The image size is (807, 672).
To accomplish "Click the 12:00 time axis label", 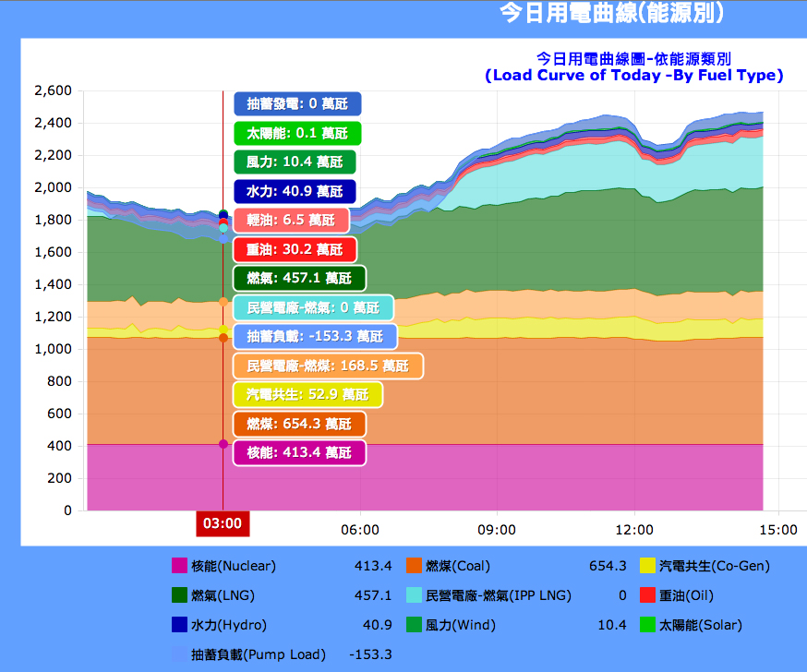I will [x=634, y=530].
